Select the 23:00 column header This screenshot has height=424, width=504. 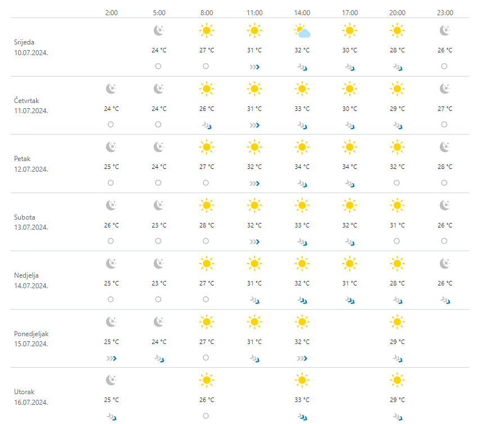click(445, 12)
